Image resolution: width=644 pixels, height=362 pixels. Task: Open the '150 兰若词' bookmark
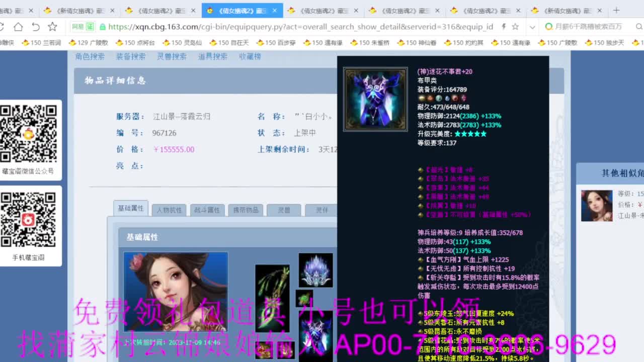click(x=41, y=43)
